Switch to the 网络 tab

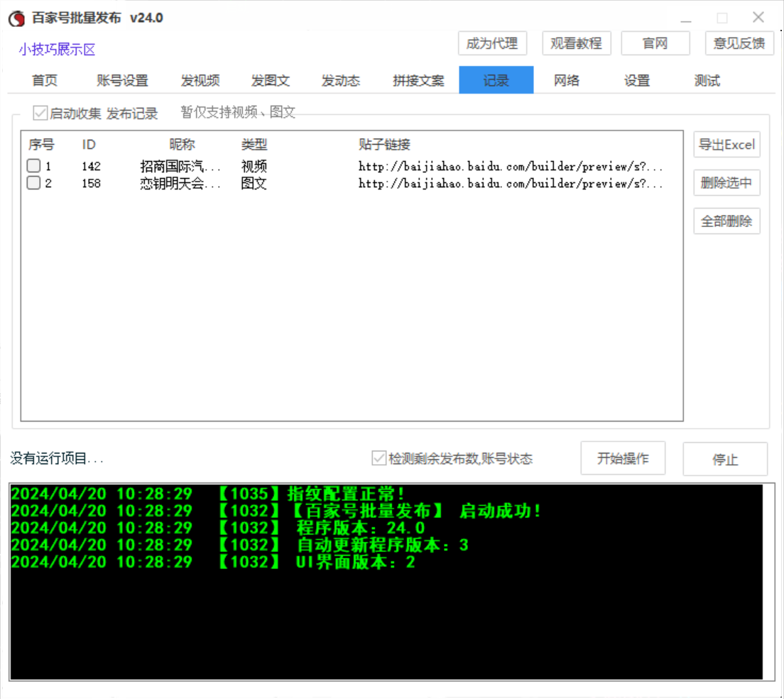(x=567, y=80)
